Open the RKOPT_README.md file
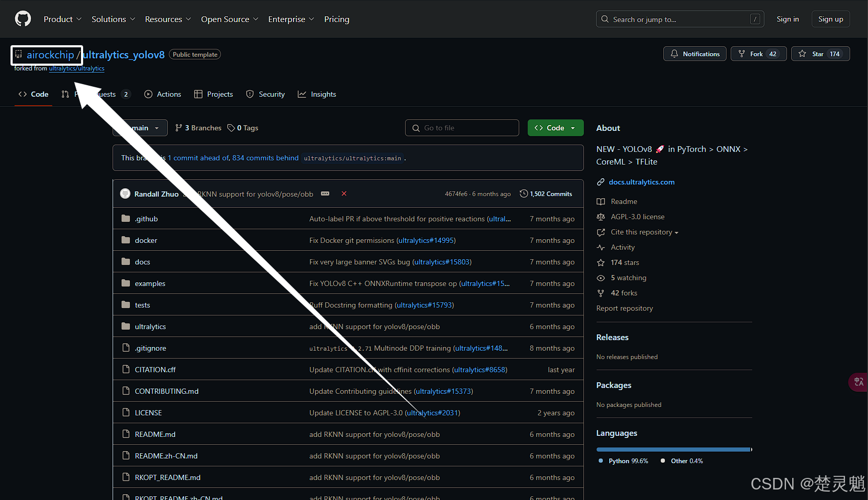Image resolution: width=868 pixels, height=500 pixels. [x=168, y=477]
